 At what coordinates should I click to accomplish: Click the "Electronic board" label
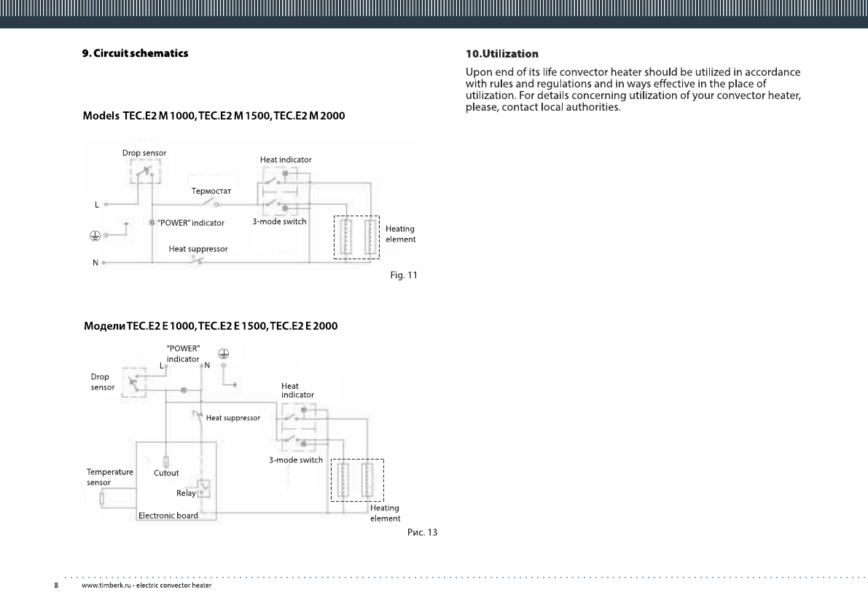tap(168, 516)
